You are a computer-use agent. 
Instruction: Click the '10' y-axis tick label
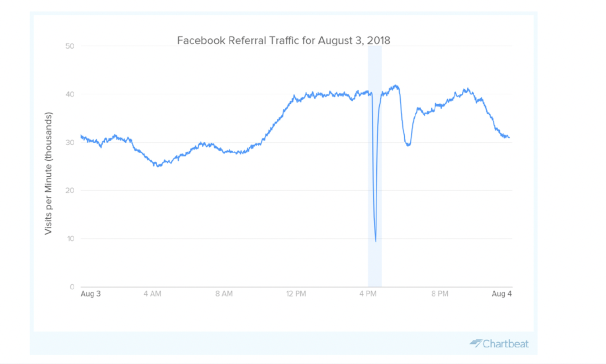click(x=70, y=239)
